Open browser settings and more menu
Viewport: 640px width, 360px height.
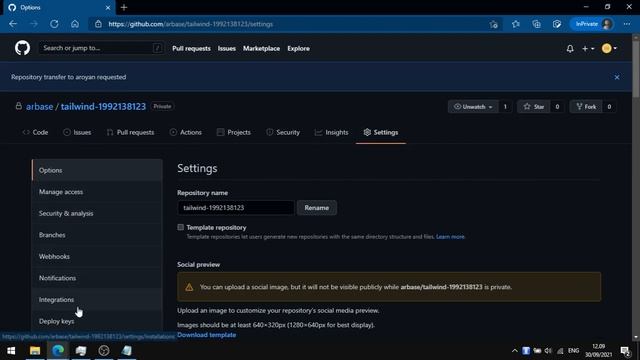[627, 24]
